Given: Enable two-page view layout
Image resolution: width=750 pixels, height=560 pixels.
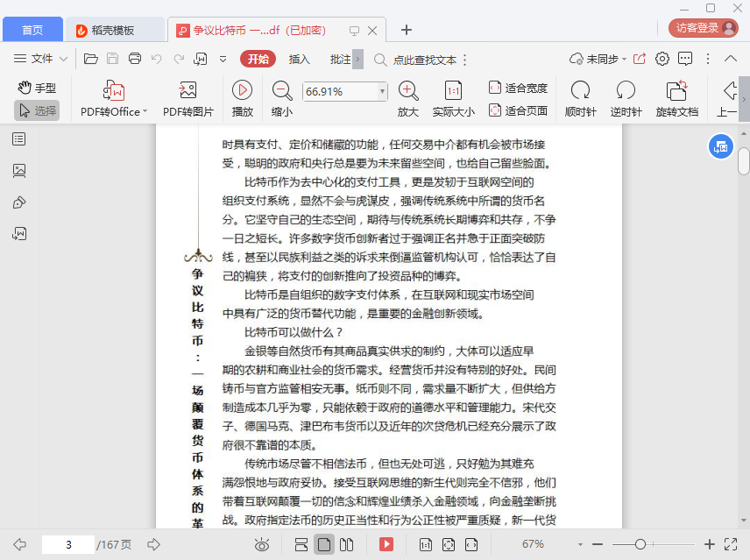Looking at the screenshot, I should tap(347, 545).
